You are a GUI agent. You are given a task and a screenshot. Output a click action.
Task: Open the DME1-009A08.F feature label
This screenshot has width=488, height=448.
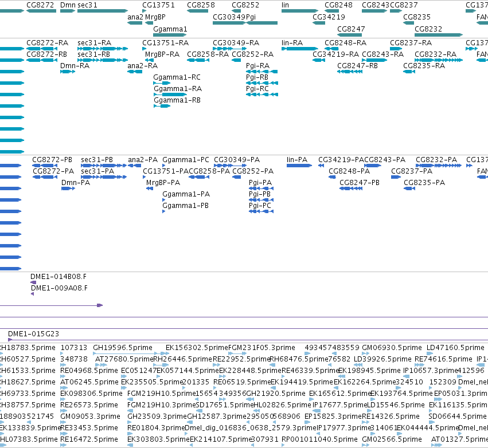coord(59,288)
